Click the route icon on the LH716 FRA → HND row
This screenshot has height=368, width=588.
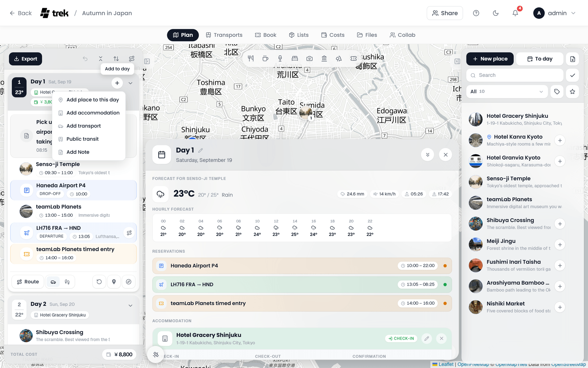tap(129, 233)
